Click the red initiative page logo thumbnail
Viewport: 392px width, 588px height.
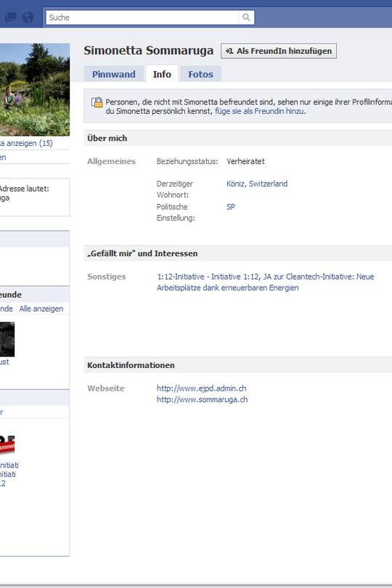(7, 444)
